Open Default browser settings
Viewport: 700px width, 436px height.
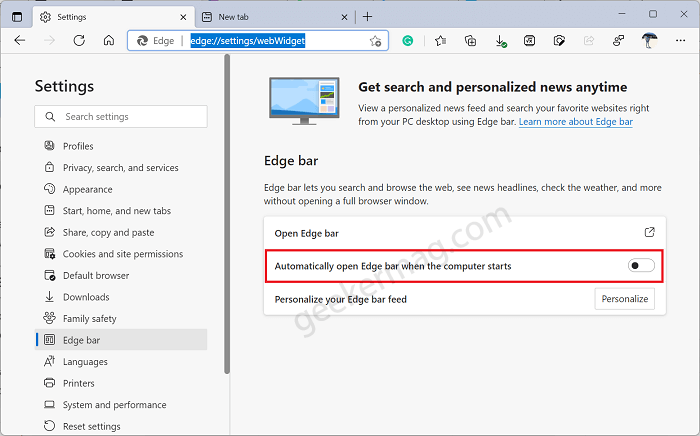click(x=121, y=275)
